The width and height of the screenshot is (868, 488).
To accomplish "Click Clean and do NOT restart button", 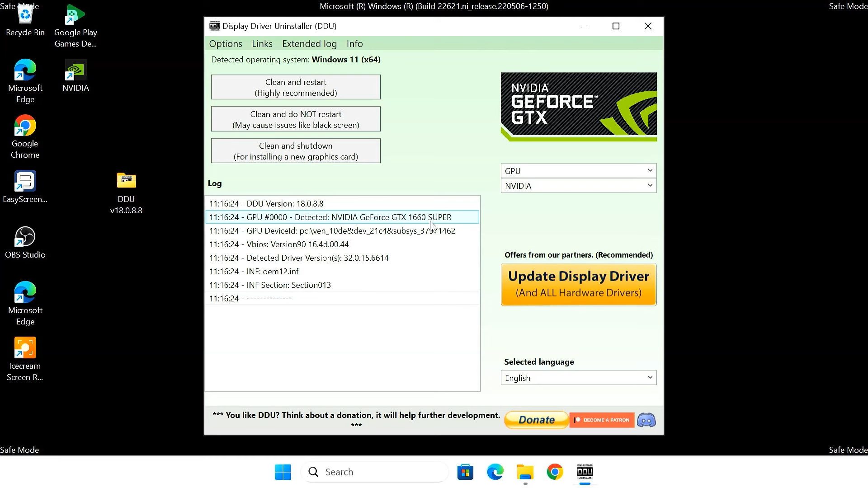I will 296,119.
